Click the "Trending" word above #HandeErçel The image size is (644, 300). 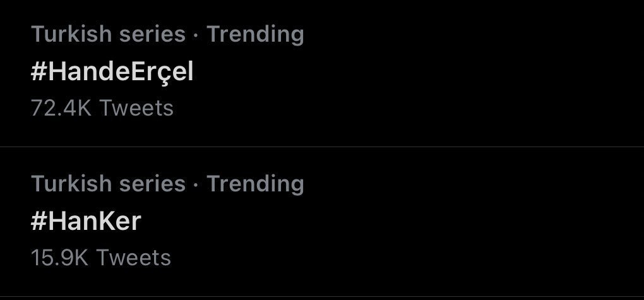[x=255, y=34]
